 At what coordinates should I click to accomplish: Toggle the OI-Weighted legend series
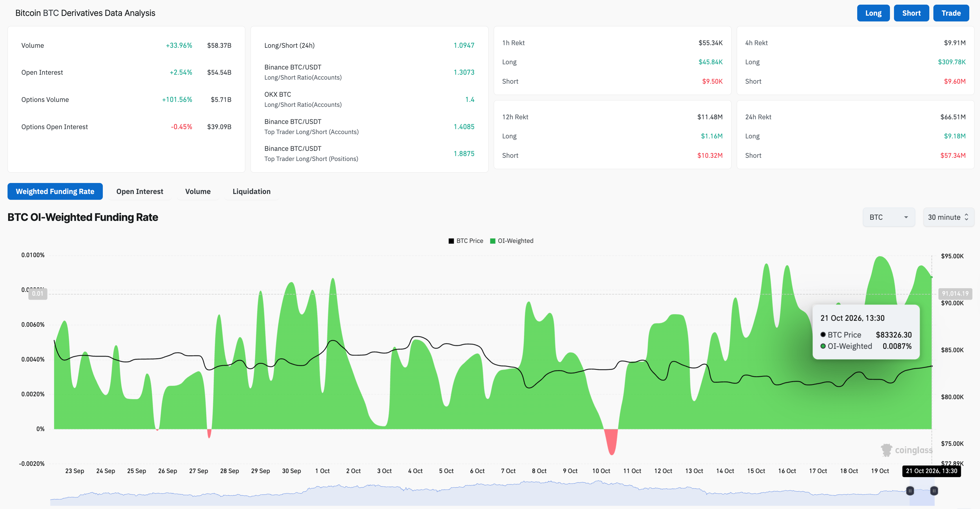[x=512, y=241]
